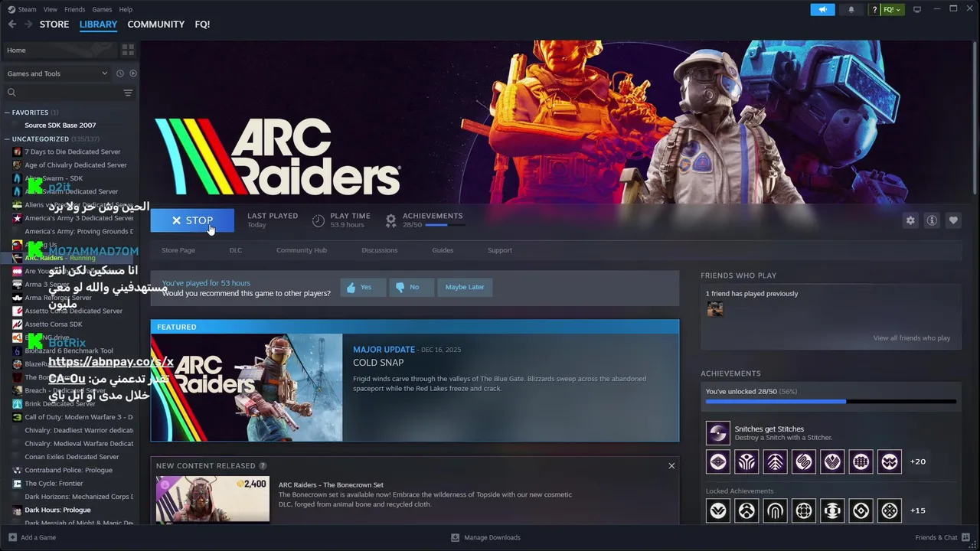Click View all friends who play
This screenshot has height=551, width=980.
point(912,338)
